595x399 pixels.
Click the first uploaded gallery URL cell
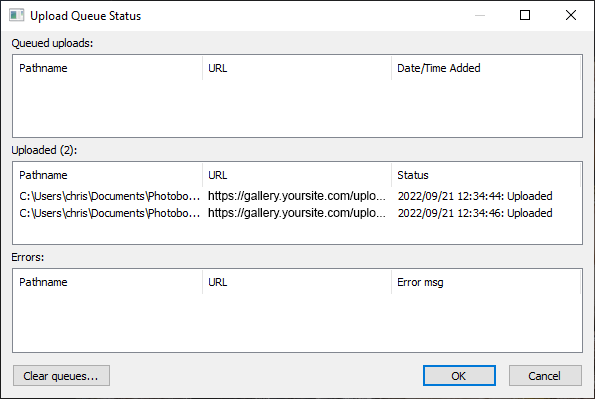[297, 196]
